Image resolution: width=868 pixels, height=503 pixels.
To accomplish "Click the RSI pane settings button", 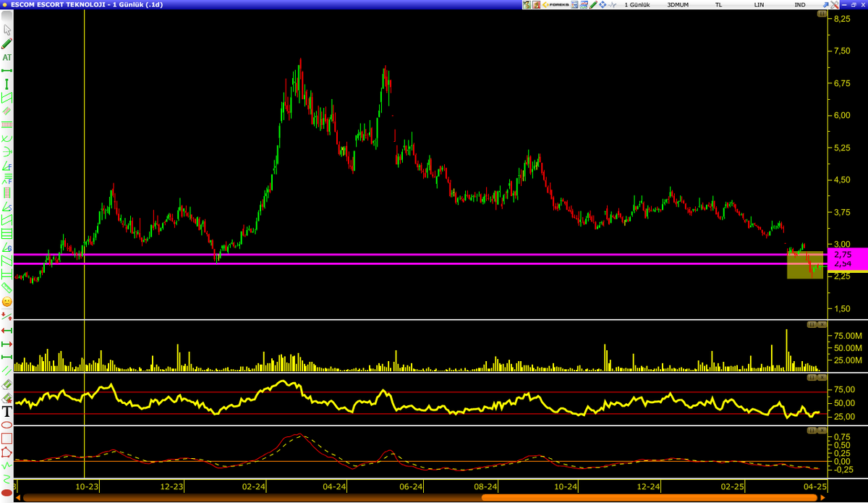I will click(812, 377).
